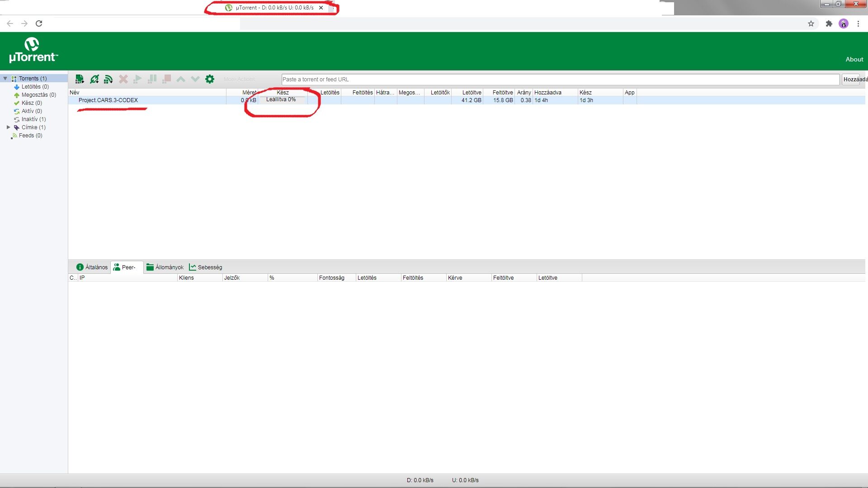Screen dimensions: 868x488
Task: Sort by the Név column header
Action: pyautogui.click(x=147, y=93)
